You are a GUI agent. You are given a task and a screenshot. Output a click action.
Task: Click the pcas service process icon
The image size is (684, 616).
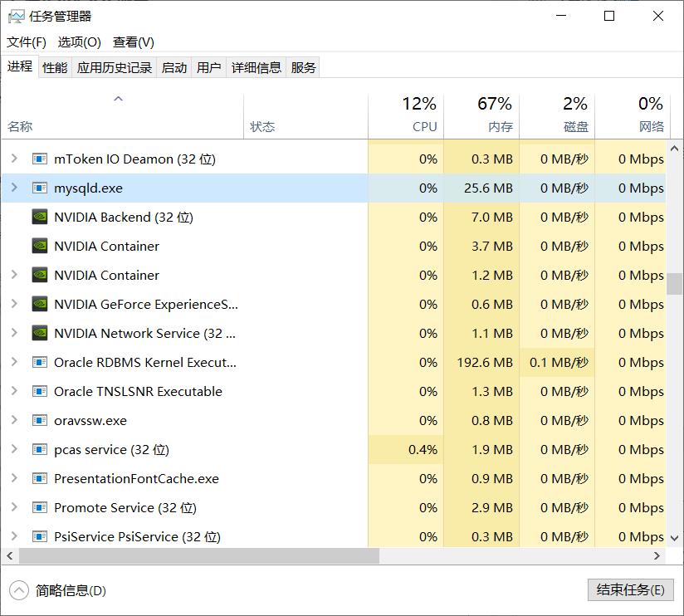[40, 449]
